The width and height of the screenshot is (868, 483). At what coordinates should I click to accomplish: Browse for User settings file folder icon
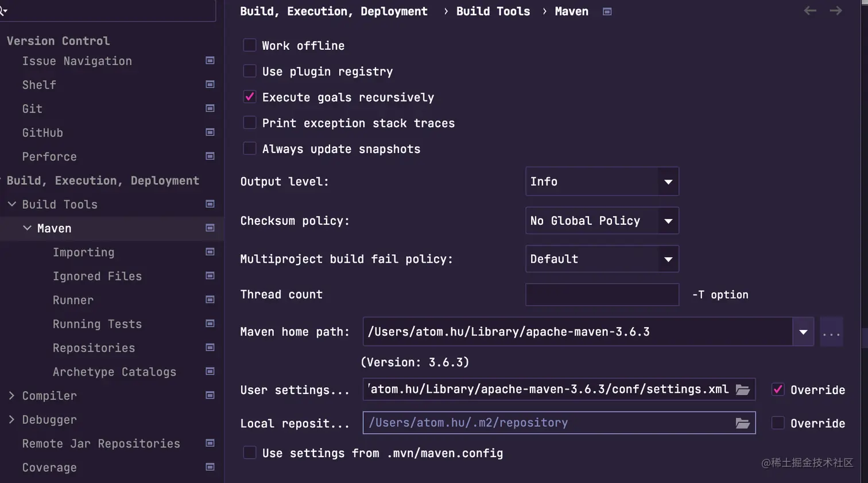point(743,390)
